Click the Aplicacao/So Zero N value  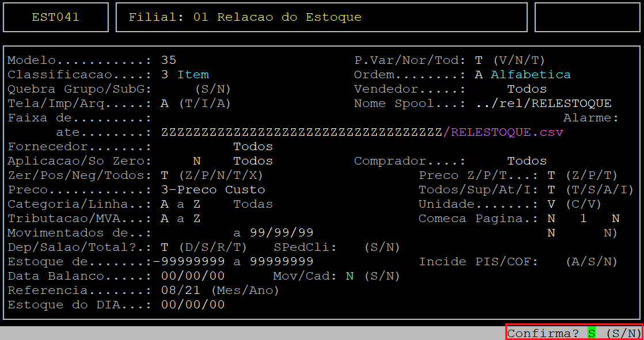click(x=196, y=161)
